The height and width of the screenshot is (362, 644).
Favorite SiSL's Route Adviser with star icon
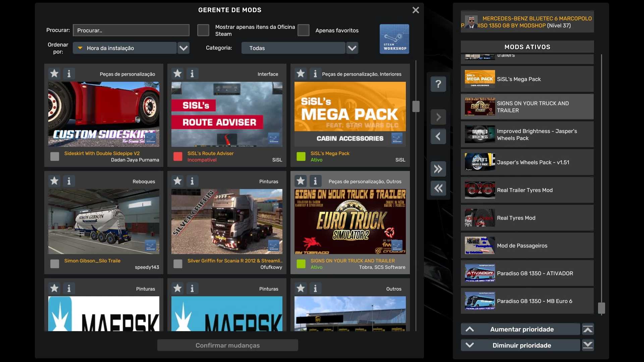(177, 73)
